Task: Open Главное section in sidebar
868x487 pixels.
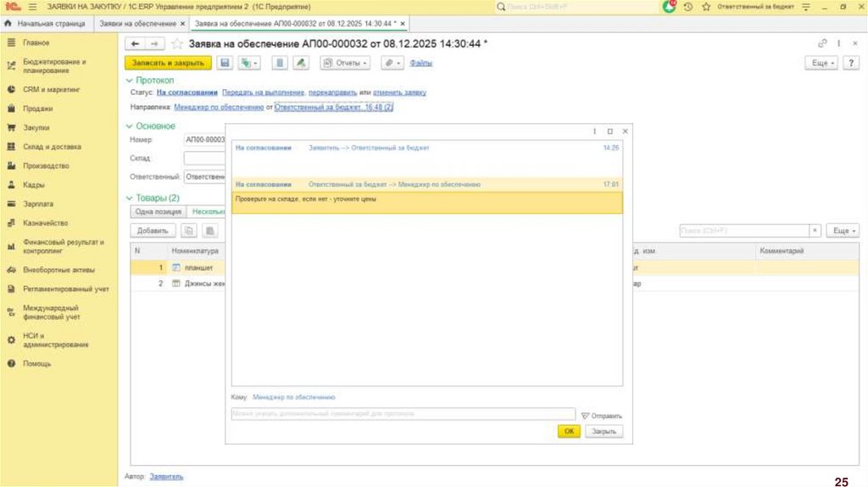Action: click(36, 42)
